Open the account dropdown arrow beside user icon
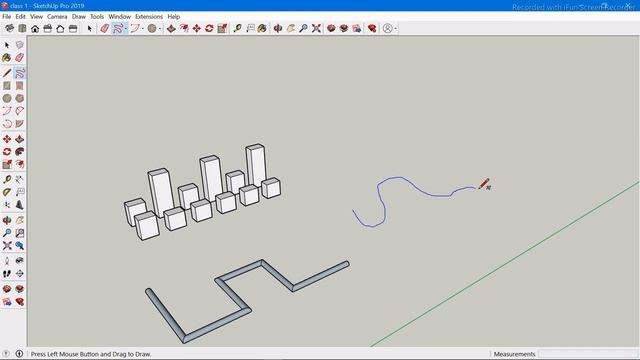Screen dimensions: 640x360 (395, 29)
